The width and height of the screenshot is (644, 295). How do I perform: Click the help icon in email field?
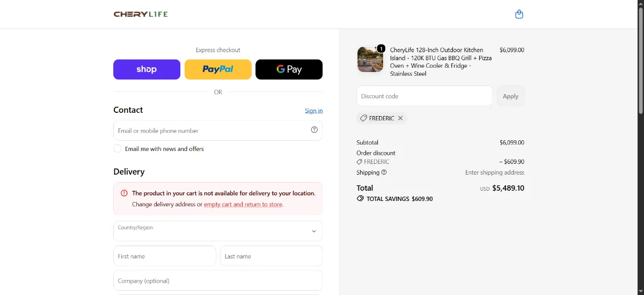coord(314,130)
